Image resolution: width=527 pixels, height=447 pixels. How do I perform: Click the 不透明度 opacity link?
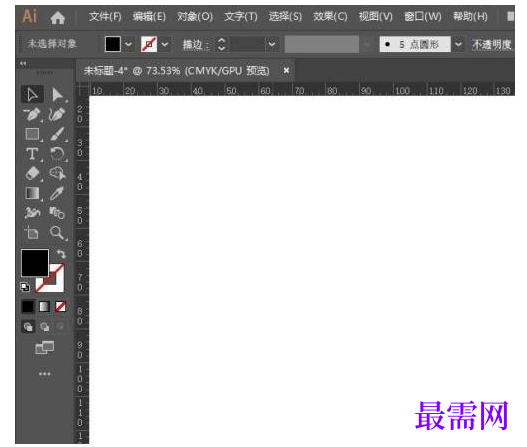point(492,44)
